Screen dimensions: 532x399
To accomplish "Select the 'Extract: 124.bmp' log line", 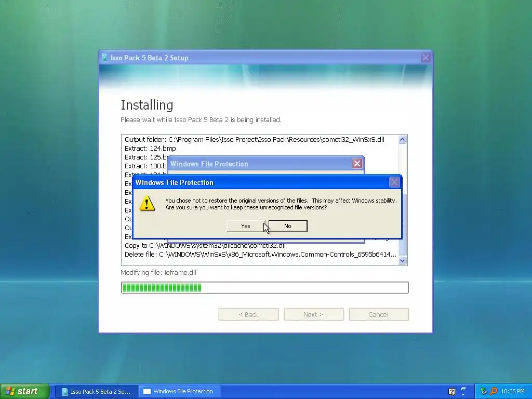I will [150, 148].
